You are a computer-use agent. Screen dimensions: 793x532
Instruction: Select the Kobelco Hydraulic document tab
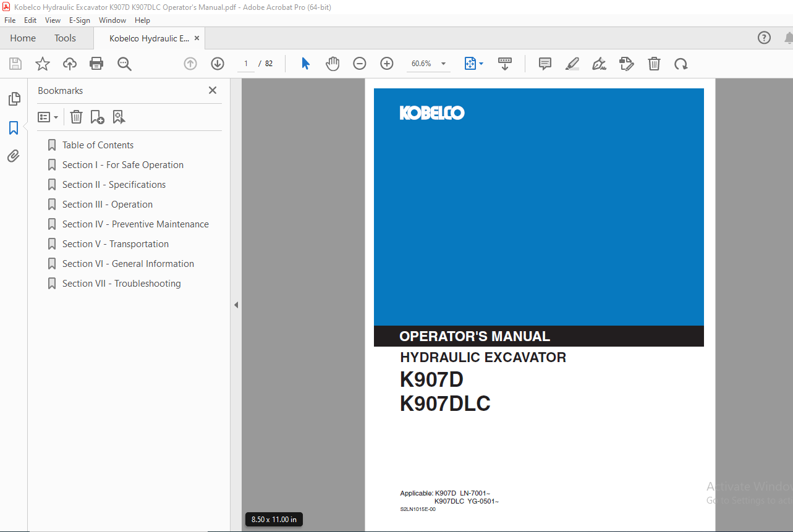[x=150, y=38]
